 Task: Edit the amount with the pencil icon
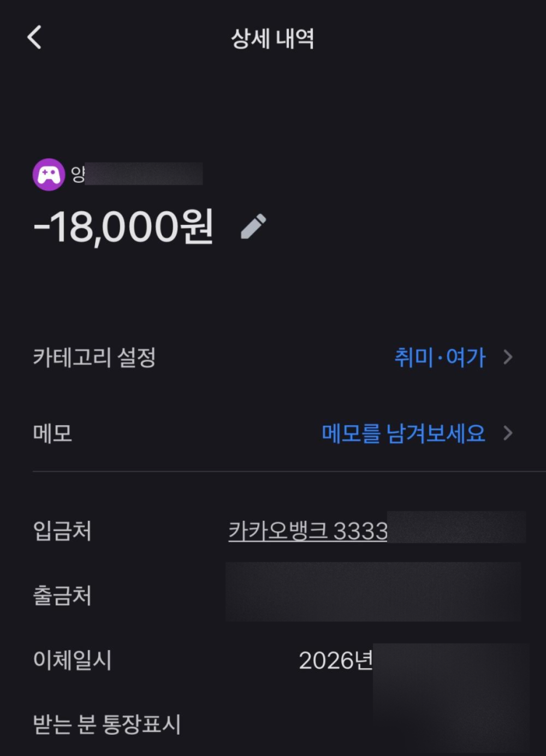(253, 227)
